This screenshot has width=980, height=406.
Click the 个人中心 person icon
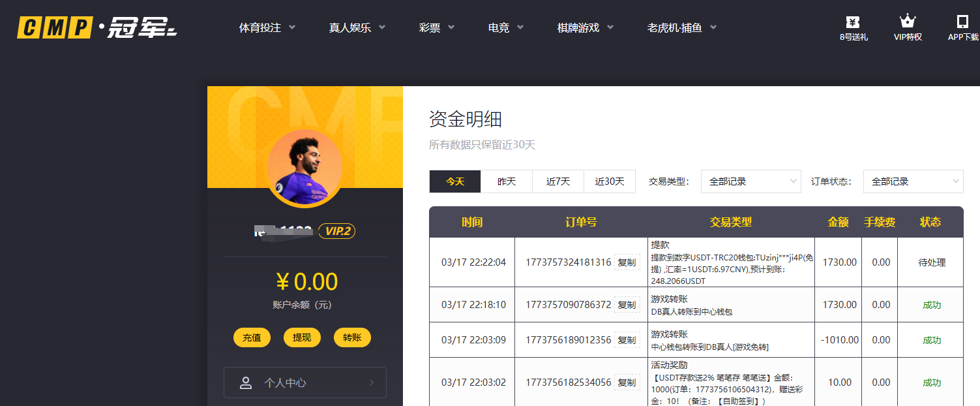tap(246, 383)
